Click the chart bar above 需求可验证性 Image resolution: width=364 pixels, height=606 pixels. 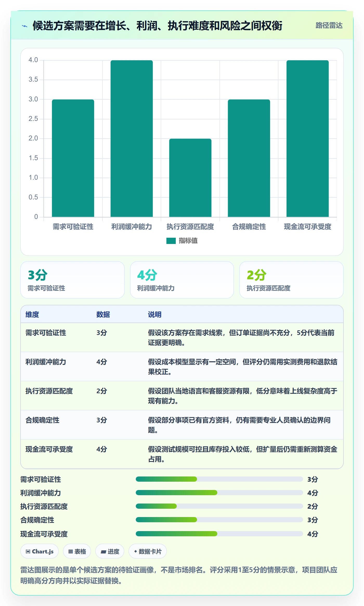(x=73, y=158)
